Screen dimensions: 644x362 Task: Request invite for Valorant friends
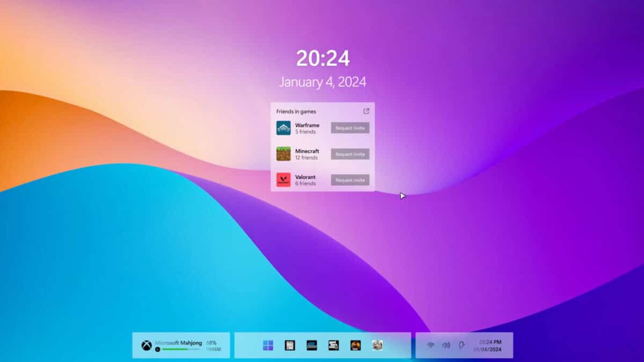[x=349, y=180]
